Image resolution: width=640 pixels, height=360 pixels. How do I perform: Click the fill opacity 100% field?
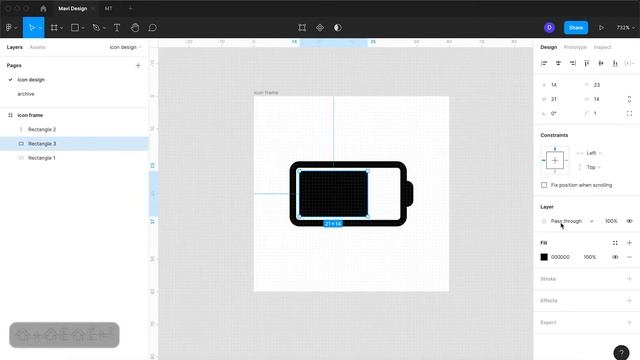590,257
